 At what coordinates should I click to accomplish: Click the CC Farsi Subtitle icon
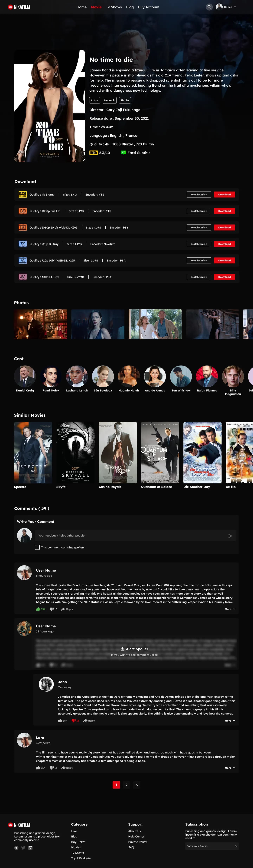click(124, 152)
